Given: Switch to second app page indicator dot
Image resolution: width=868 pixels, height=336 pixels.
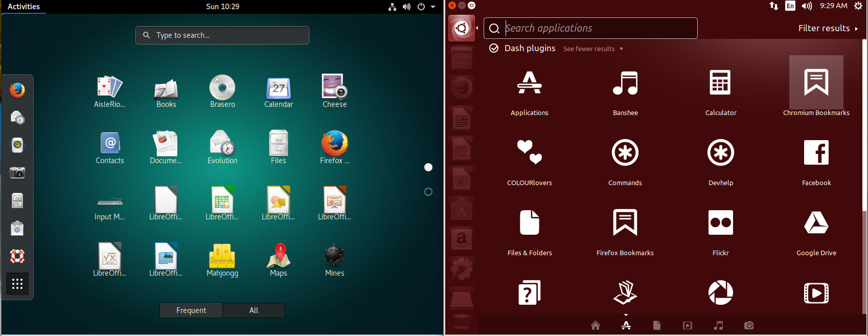Looking at the screenshot, I should point(428,192).
